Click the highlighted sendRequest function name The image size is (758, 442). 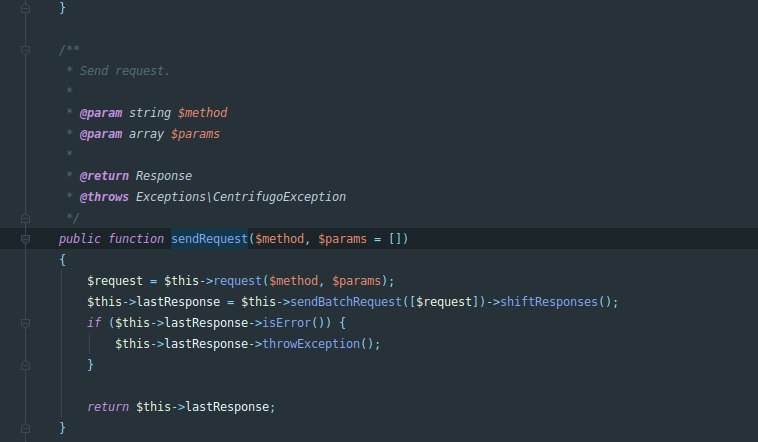(209, 239)
